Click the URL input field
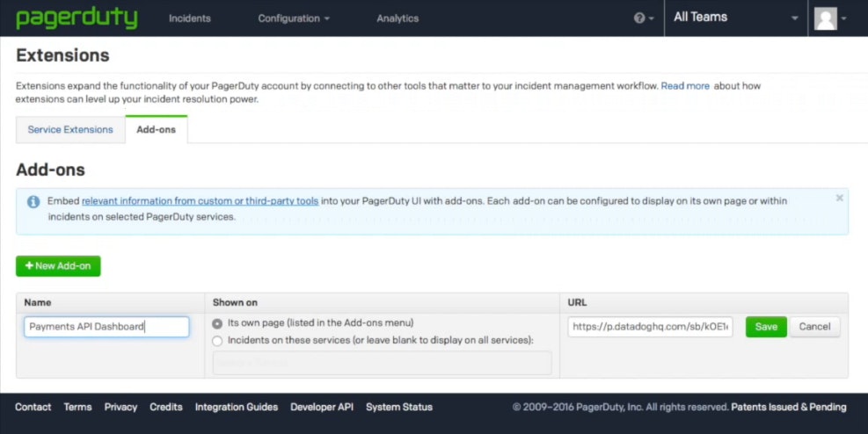This screenshot has width=868, height=434. click(x=650, y=327)
